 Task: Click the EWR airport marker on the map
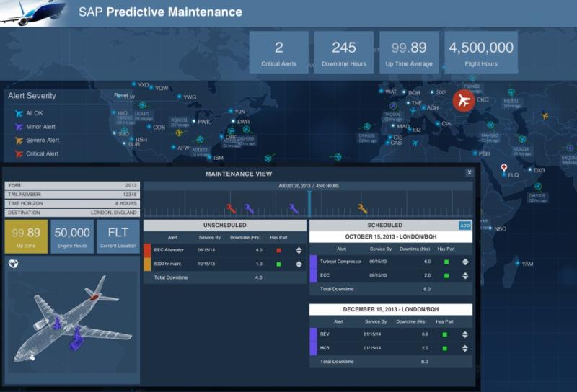(x=233, y=121)
